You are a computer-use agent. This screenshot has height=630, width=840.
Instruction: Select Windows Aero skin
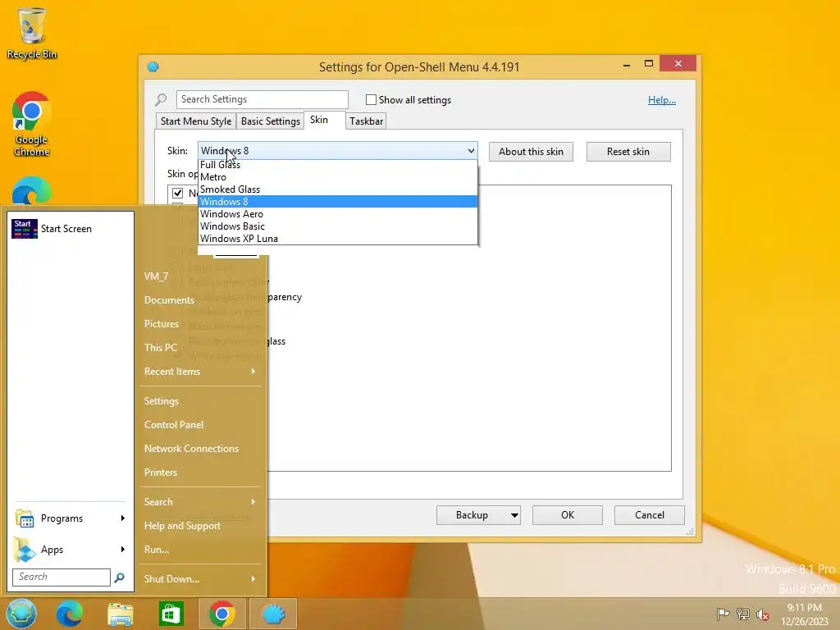point(337,214)
